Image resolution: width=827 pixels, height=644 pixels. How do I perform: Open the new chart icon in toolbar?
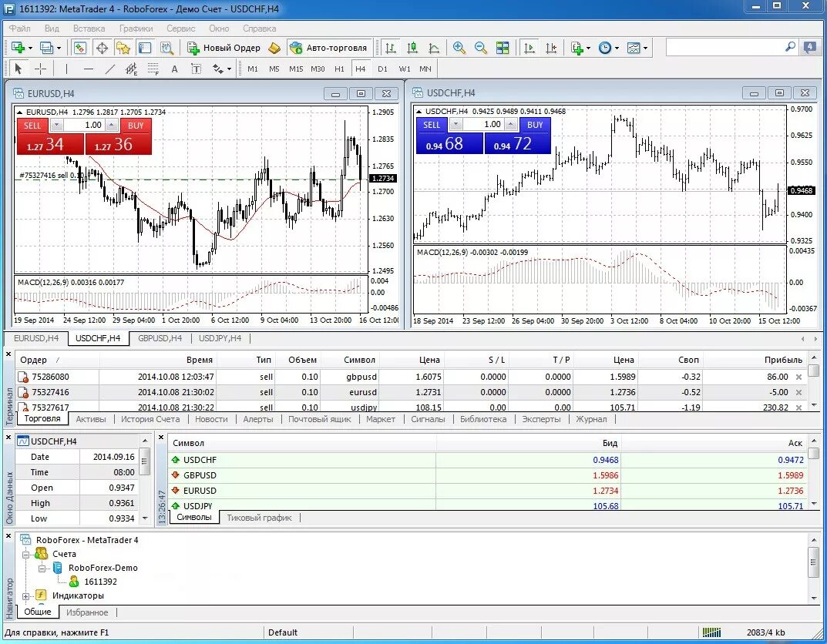[18, 48]
